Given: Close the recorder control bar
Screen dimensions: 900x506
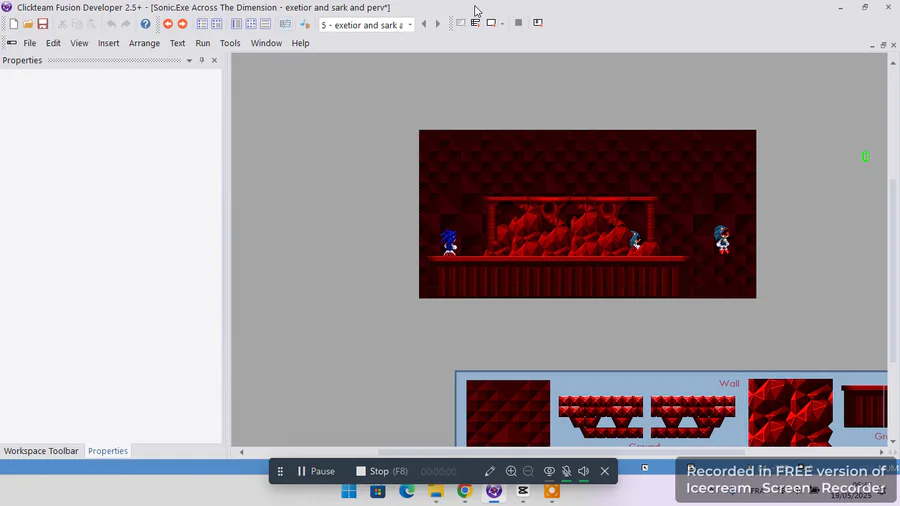Looking at the screenshot, I should [x=605, y=471].
